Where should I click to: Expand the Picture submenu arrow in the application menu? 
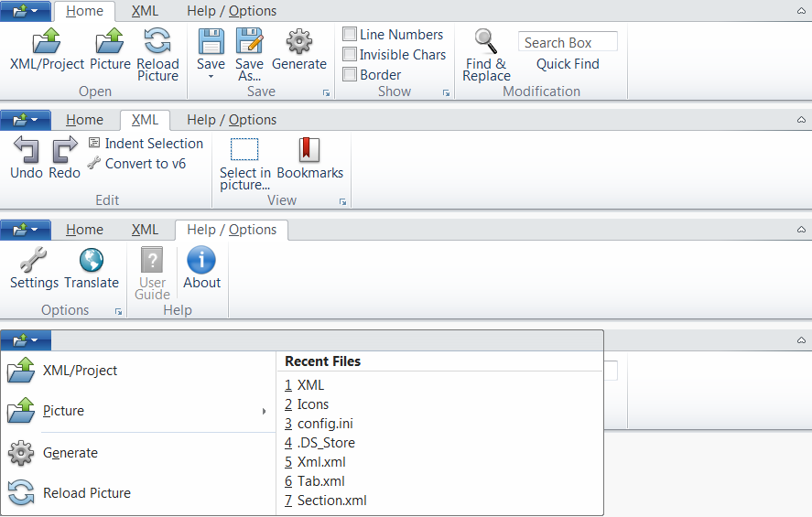point(265,412)
